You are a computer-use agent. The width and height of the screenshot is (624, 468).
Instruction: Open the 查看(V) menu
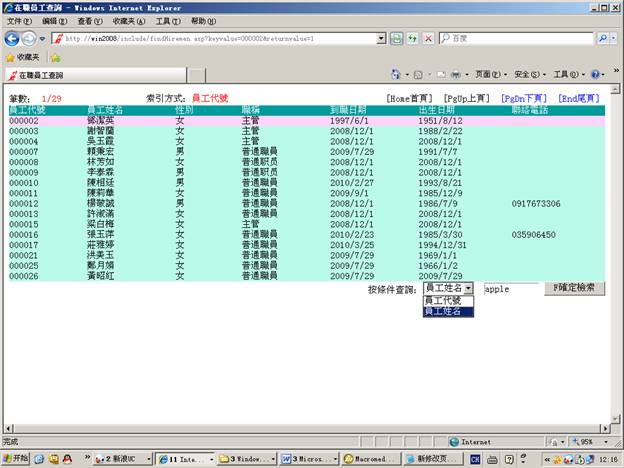pos(89,21)
